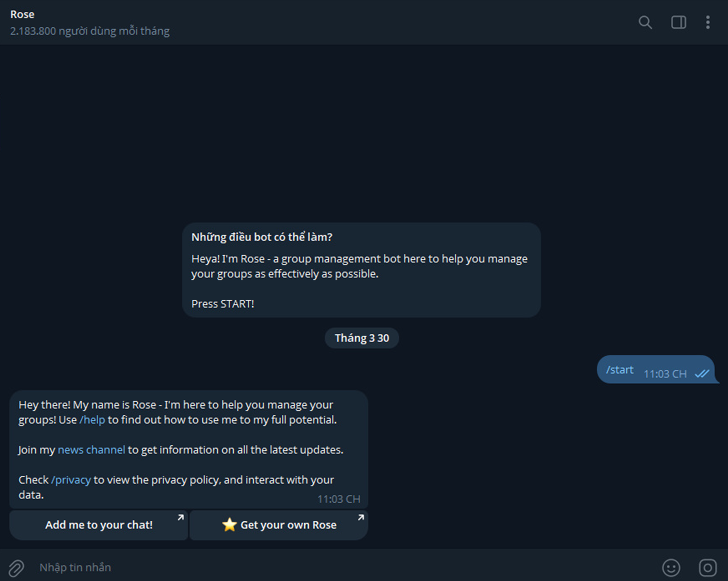Click the 'Những điều bot có thể làm?' card
Screen dimensions: 728x581
(x=361, y=270)
